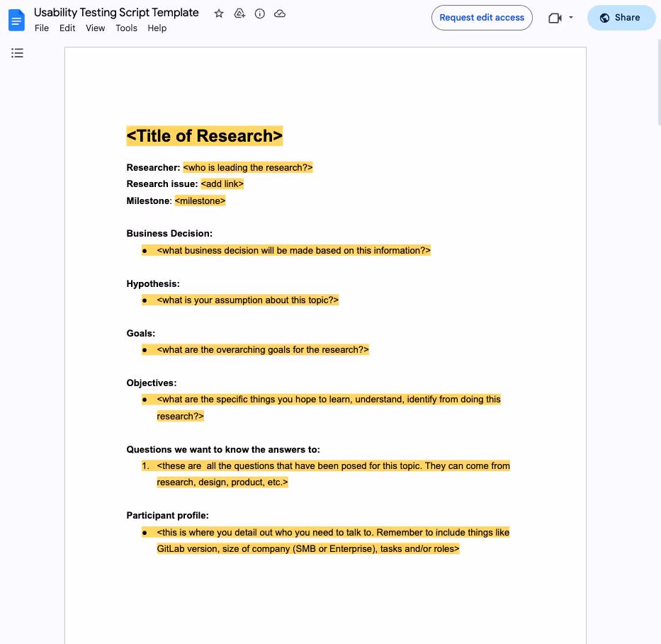This screenshot has width=661, height=644.
Task: Click the vertical scrollbar thumb
Action: [659, 82]
